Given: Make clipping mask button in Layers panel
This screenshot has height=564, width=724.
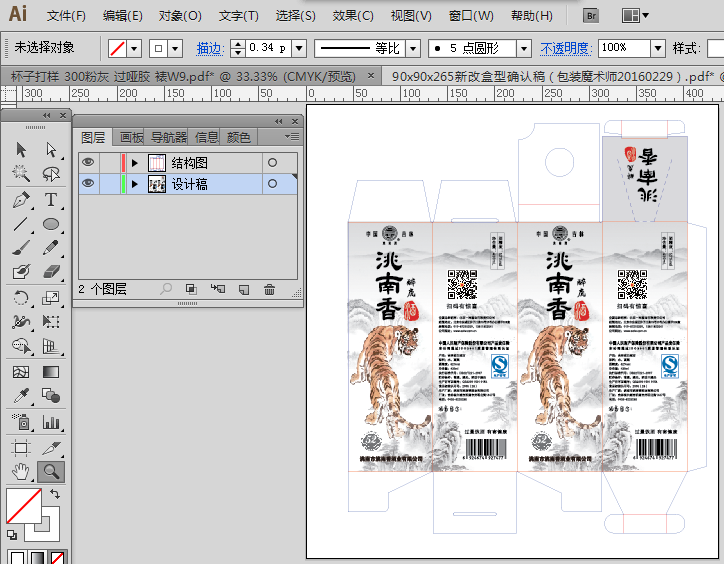Looking at the screenshot, I should point(191,289).
